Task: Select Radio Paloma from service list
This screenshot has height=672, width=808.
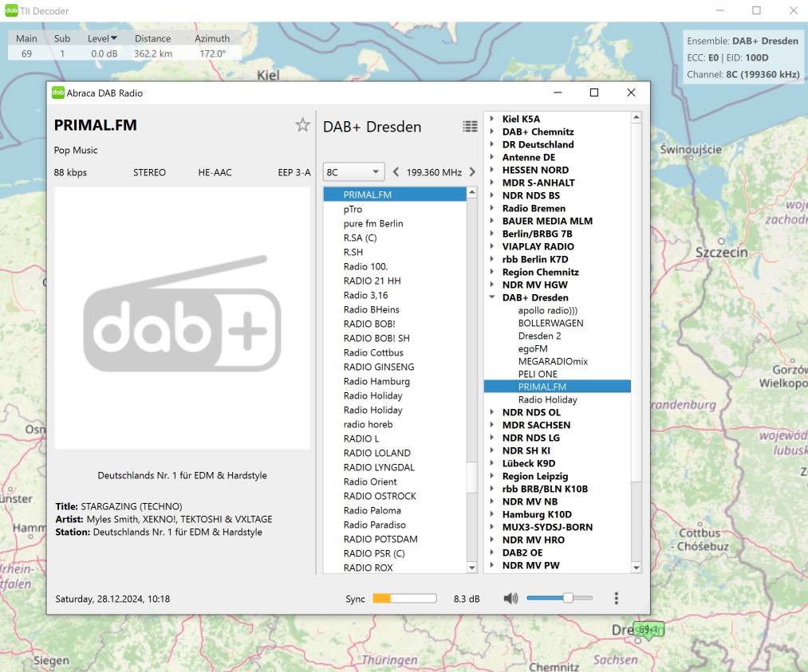Action: click(x=372, y=510)
